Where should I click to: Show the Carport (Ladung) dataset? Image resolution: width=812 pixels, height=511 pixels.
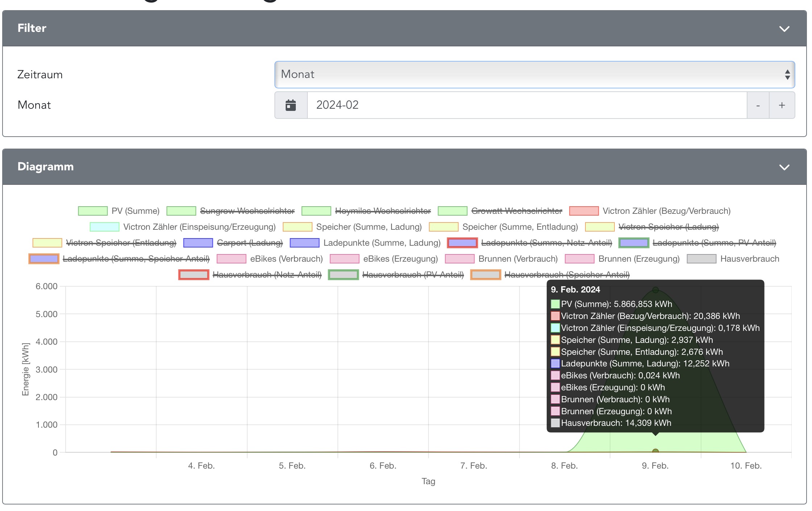coord(249,243)
